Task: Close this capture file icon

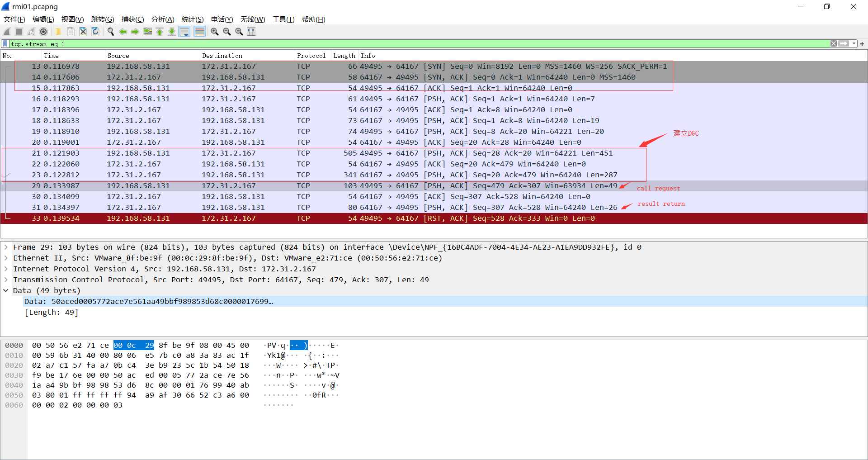Action: click(x=83, y=32)
